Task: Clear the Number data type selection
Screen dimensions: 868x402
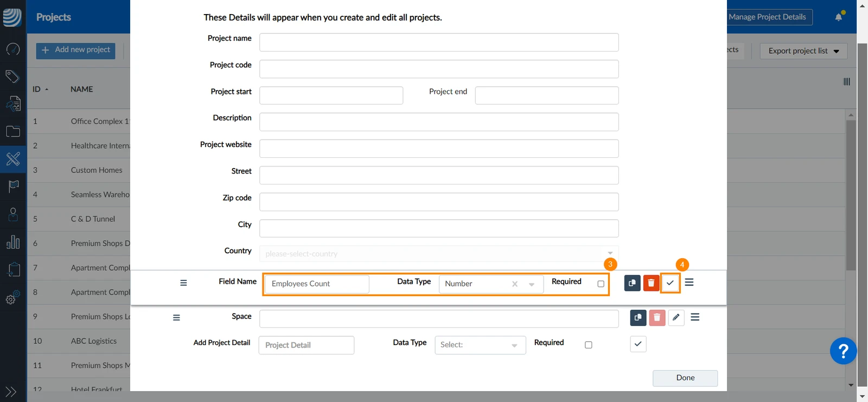Action: pyautogui.click(x=515, y=284)
